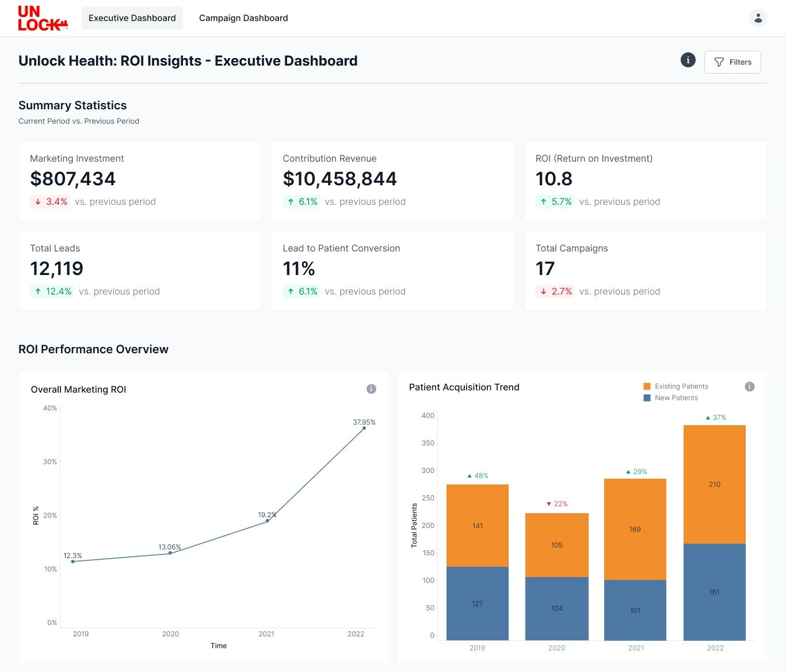Viewport: 786px width, 672px height.
Task: Click the Contribution Revenue summary card
Action: (392, 181)
